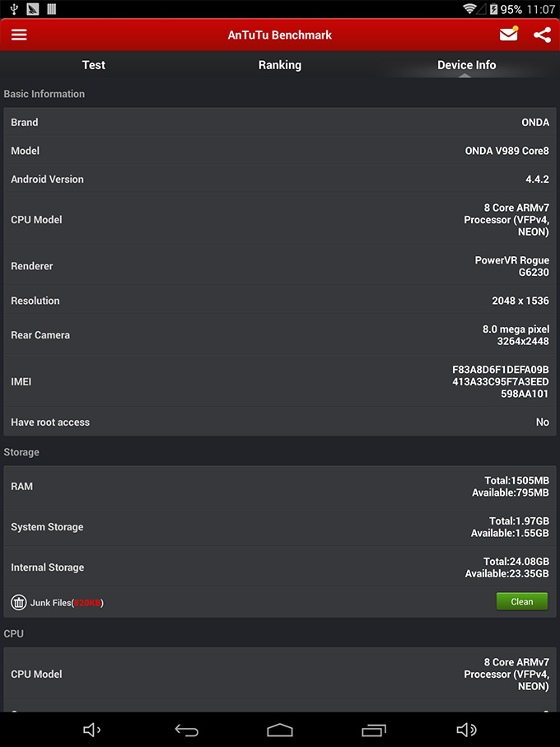Expand the Basic Information section header

[44, 94]
